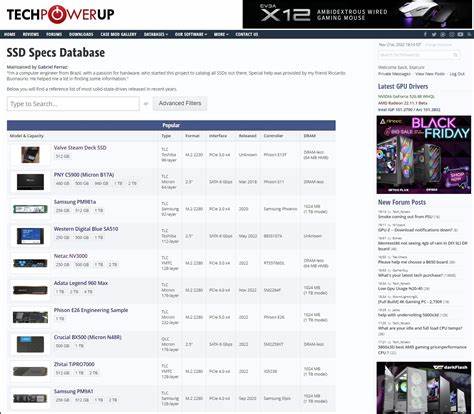Click the EVGA X12 gaming mouse banner ad

357,14
